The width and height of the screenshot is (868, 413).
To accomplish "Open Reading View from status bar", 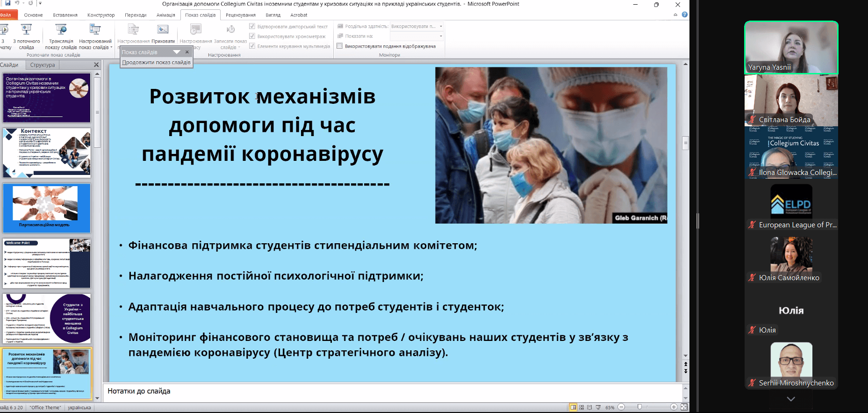I will 589,407.
